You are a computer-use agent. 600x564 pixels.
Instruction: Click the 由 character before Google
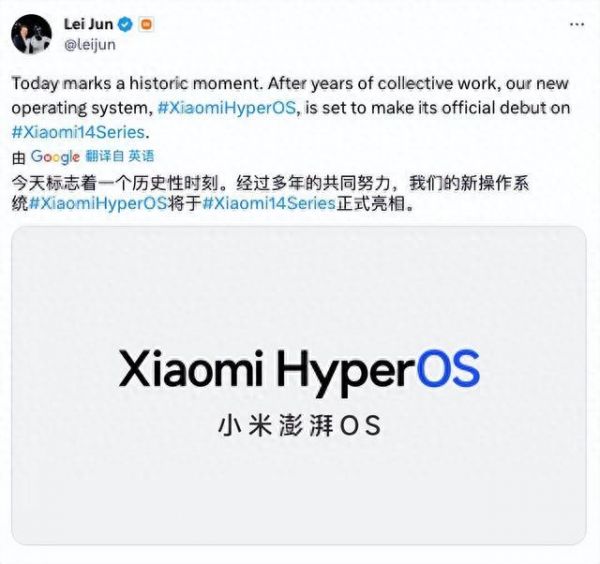[18, 157]
